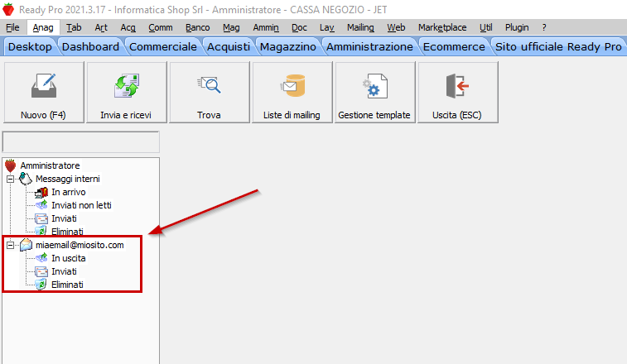Open Gestione template gear document icon
The image size is (627, 364).
(x=375, y=85)
